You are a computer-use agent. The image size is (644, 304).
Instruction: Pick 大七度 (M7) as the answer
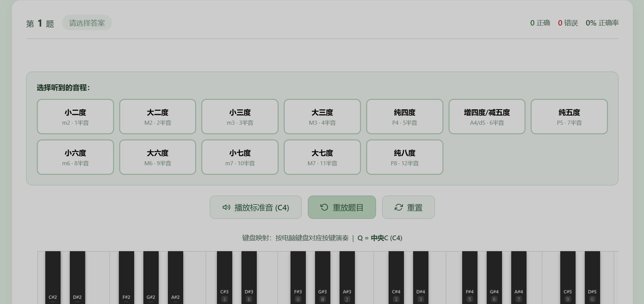pos(322,157)
